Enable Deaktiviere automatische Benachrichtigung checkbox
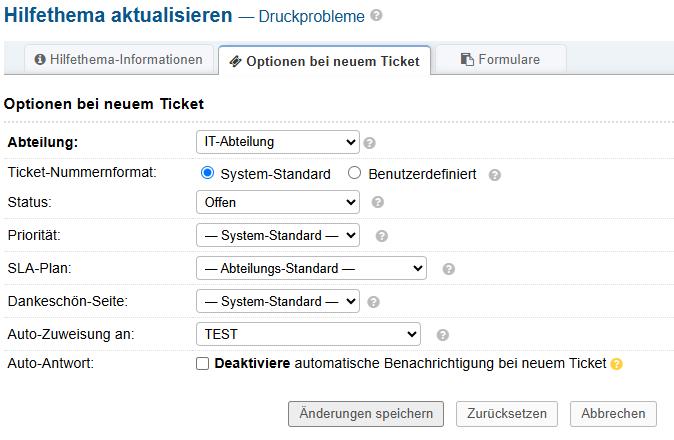This screenshot has height=440, width=674. pyautogui.click(x=203, y=364)
